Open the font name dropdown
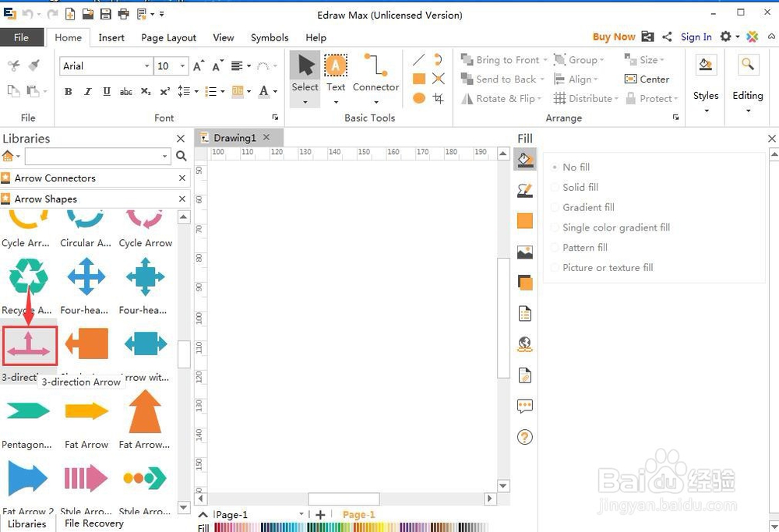 click(x=147, y=66)
